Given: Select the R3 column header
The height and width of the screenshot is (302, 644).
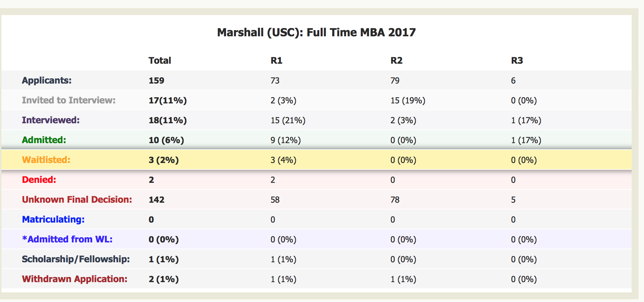Looking at the screenshot, I should (517, 61).
